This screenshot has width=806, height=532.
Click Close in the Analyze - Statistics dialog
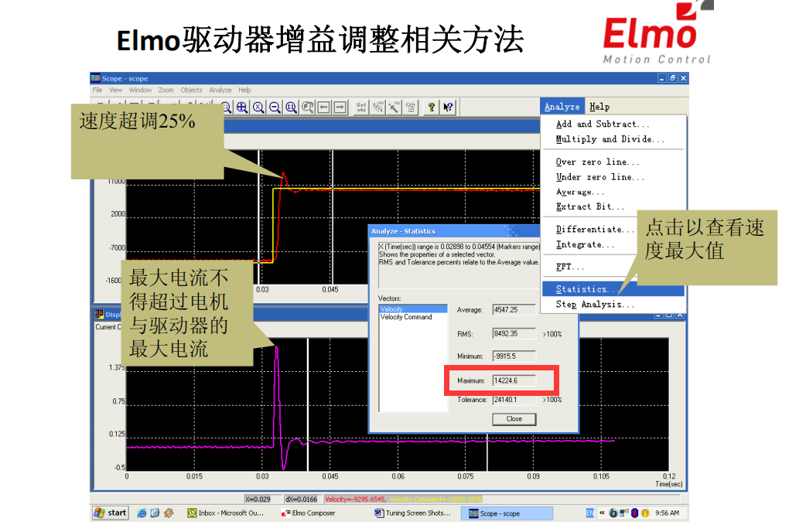(x=513, y=418)
